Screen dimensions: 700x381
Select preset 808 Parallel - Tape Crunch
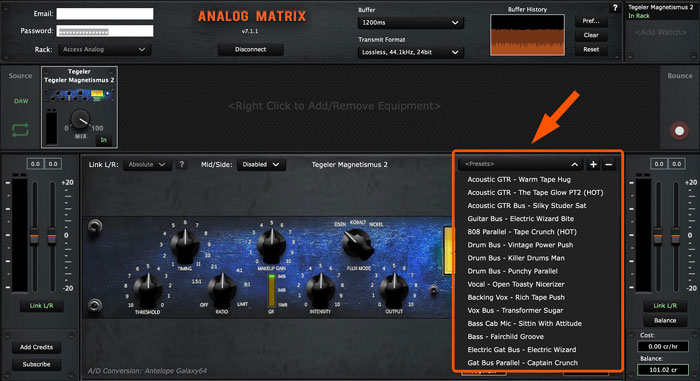(522, 232)
